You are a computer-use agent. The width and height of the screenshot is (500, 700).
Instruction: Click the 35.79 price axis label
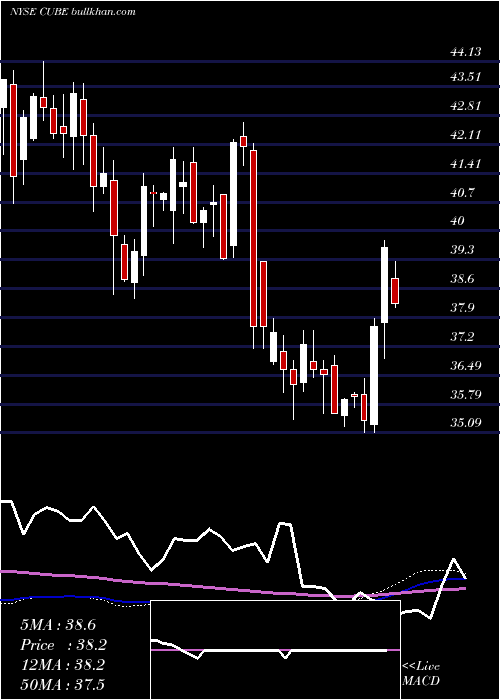[466, 395]
